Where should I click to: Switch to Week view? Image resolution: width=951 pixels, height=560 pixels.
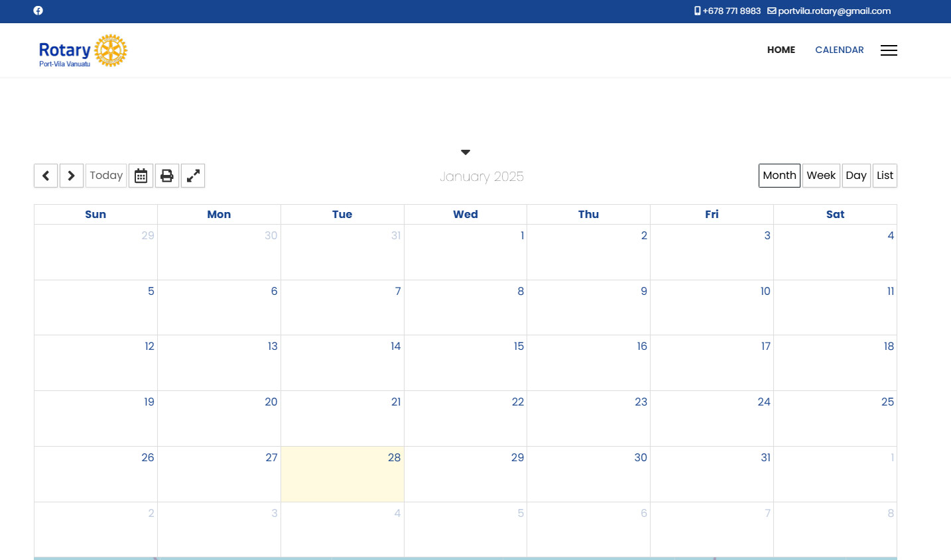pos(821,176)
